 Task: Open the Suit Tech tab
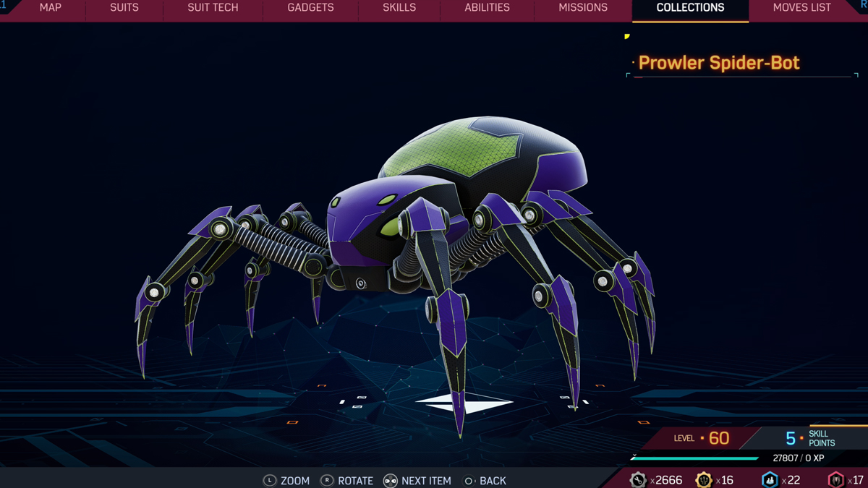click(x=213, y=8)
